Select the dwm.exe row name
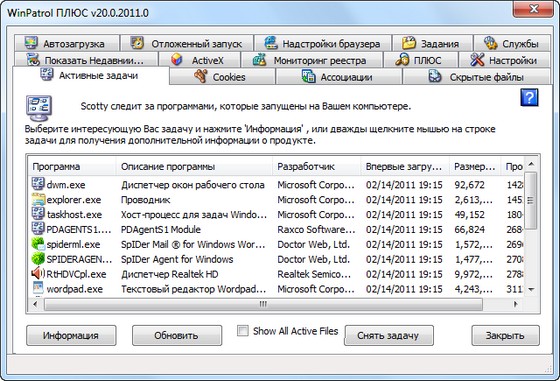Image resolution: width=560 pixels, height=381 pixels. pyautogui.click(x=66, y=185)
